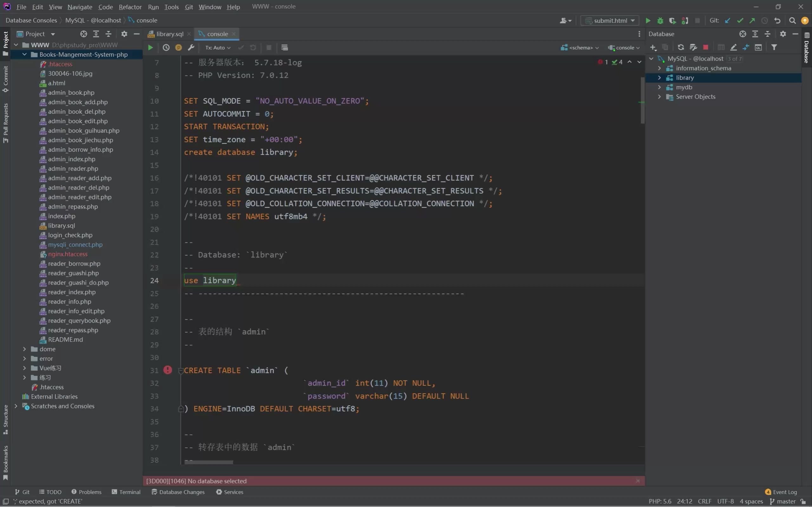Toggle Project tool window sidebar button
Screen dimensions: 812x507
tap(5, 44)
